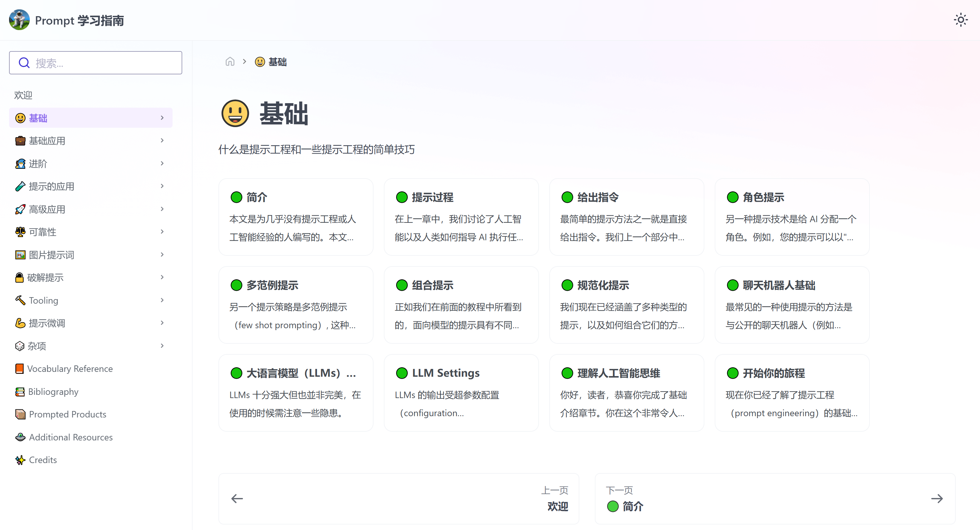This screenshot has height=530, width=980.
Task: Click the hammer icon beside Tooling
Action: (20, 300)
